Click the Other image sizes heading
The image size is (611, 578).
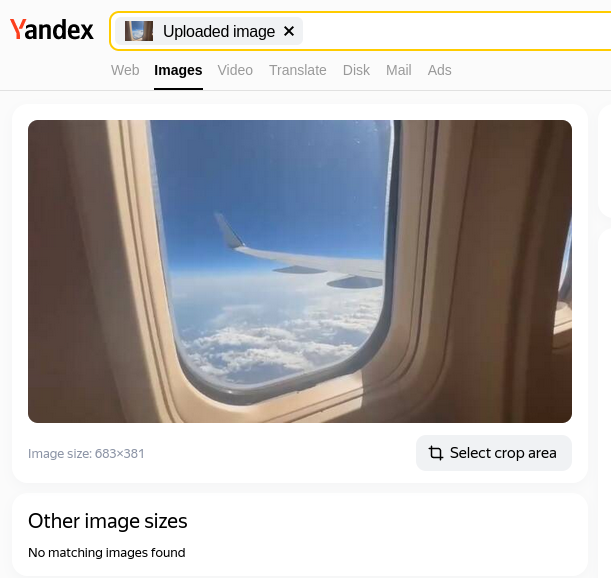pyautogui.click(x=108, y=521)
